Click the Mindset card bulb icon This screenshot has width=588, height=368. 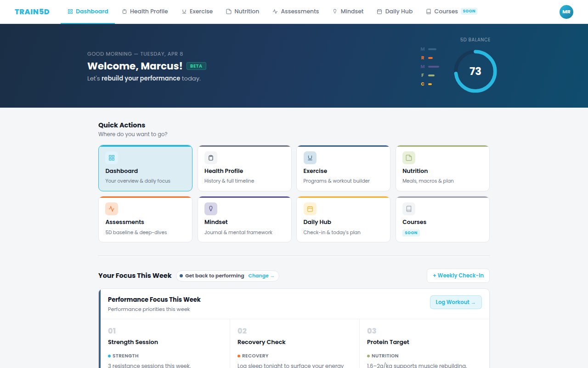[211, 209]
